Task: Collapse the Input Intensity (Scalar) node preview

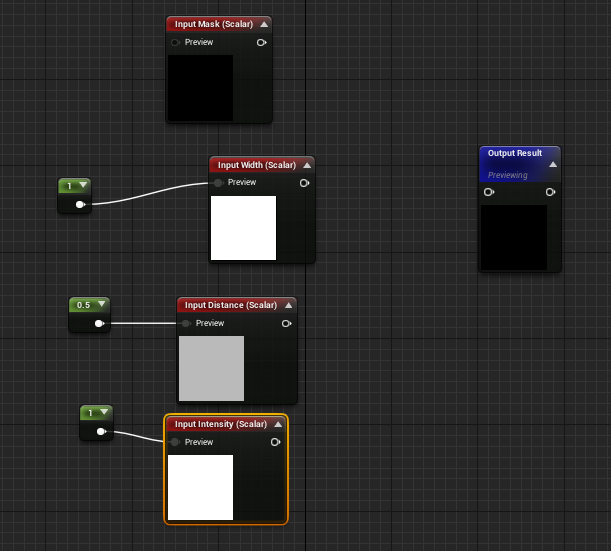Action: point(278,424)
